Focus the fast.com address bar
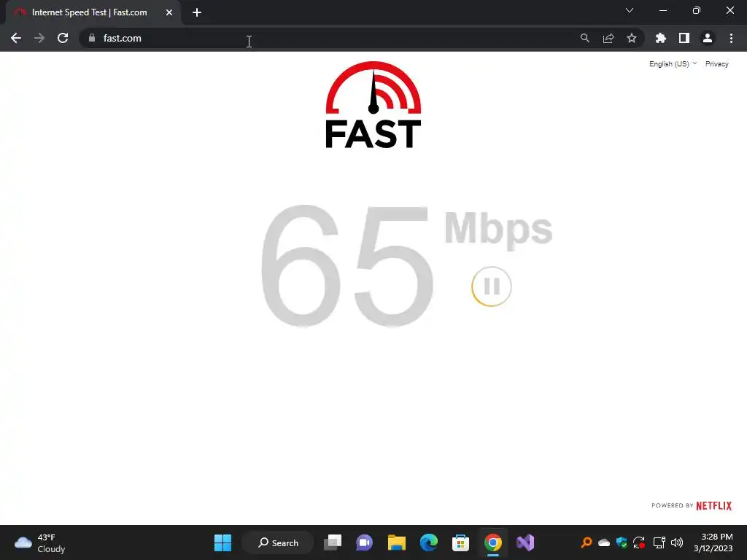This screenshot has height=560, width=747. point(329,38)
